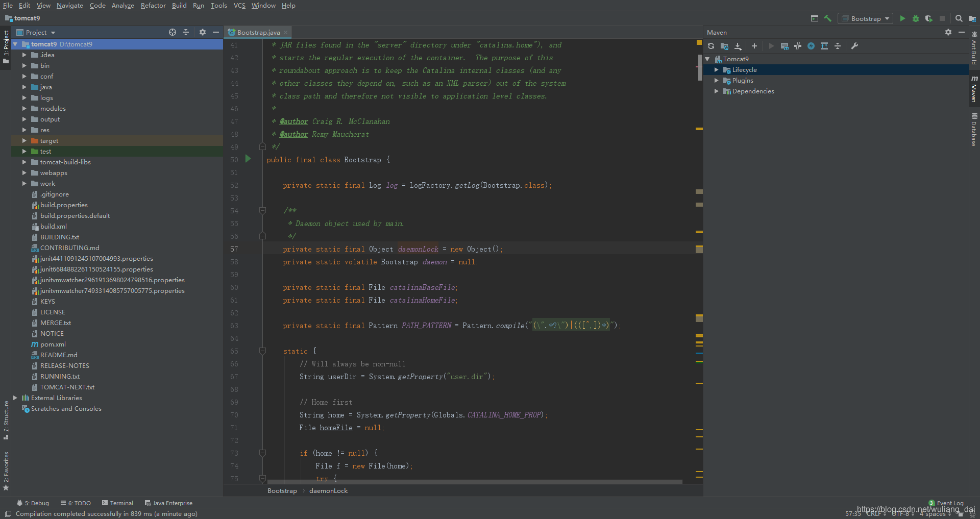980x519 pixels.
Task: Select the Bootstrap.java editor tab
Action: (x=257, y=32)
